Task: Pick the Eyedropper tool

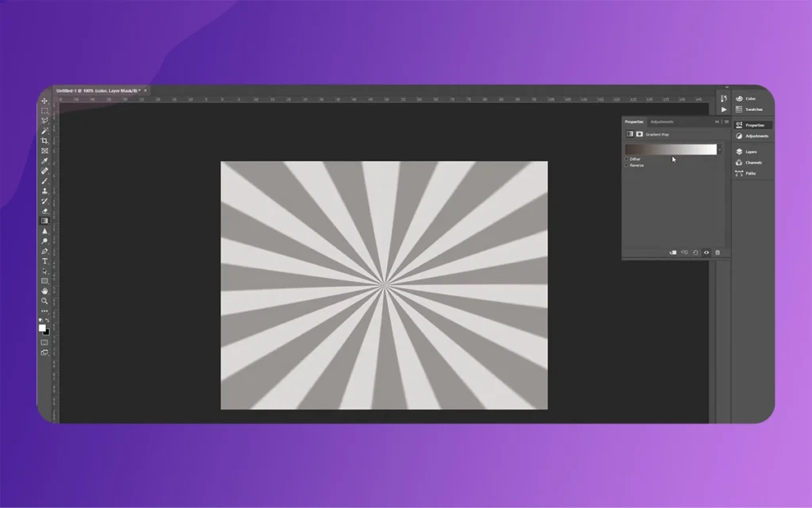Action: [x=45, y=160]
